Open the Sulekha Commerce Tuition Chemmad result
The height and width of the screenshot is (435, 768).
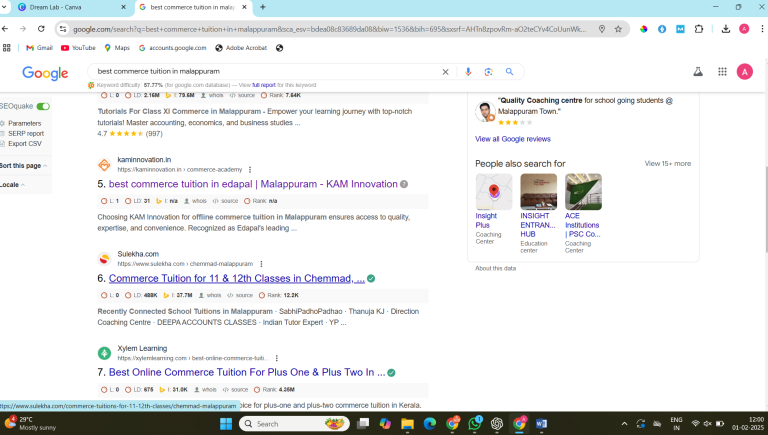pyautogui.click(x=237, y=278)
